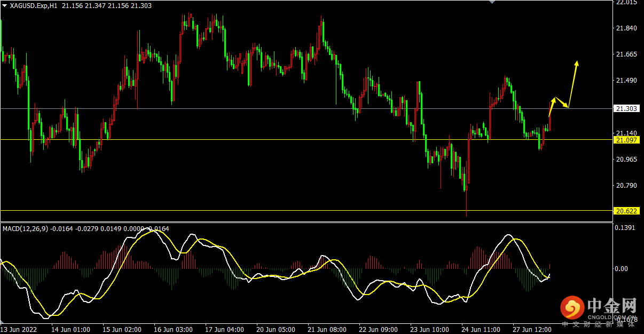Click the 13 Jun 2022 date label
Screen dimensions: 644x334
[19, 329]
